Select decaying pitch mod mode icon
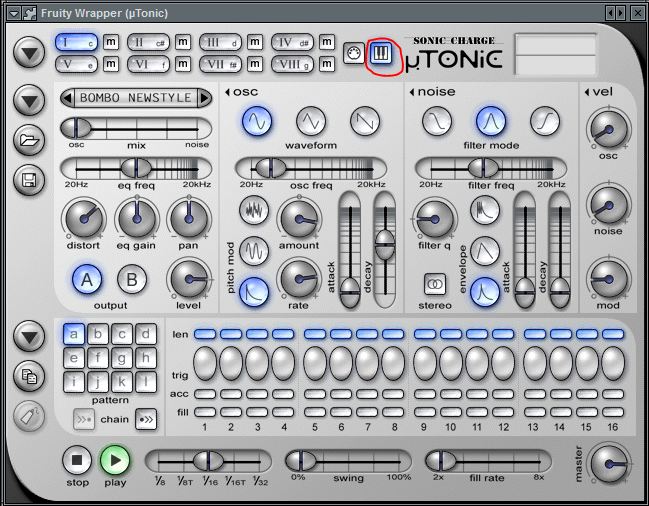Viewport: 649px width, 506px height. click(x=254, y=292)
